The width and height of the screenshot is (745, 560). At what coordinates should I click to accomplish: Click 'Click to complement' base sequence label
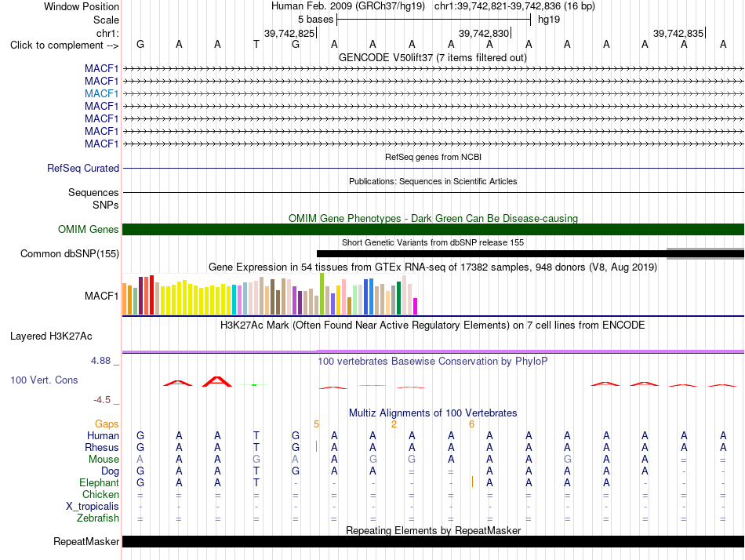[x=64, y=45]
